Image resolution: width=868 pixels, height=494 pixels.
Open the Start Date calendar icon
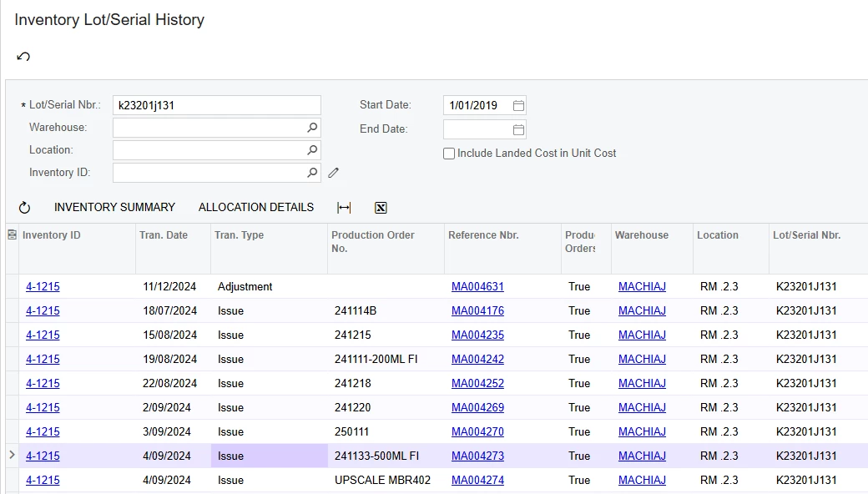[x=517, y=105]
